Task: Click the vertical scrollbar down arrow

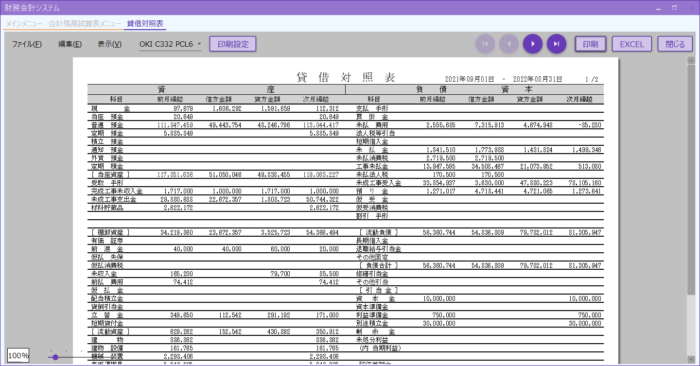Action: point(691,359)
